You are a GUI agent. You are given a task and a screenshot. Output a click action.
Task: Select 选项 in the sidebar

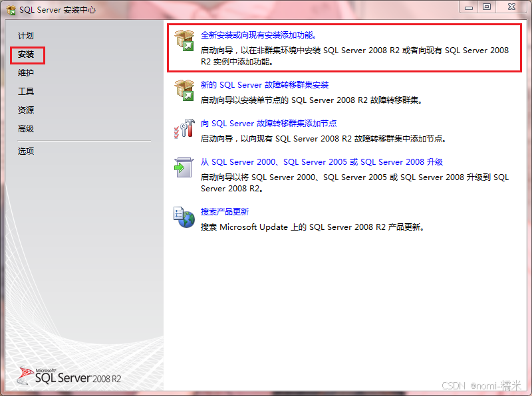[26, 151]
